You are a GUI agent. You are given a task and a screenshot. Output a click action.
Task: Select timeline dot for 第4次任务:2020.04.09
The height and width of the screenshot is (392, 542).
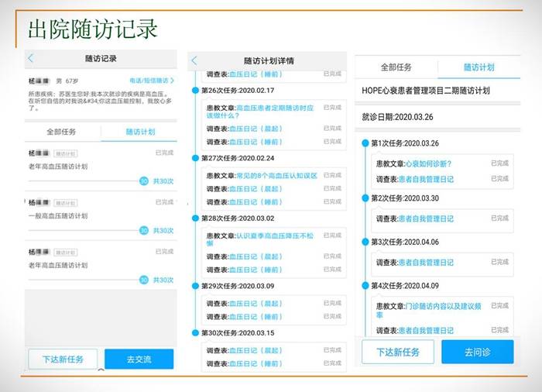point(365,286)
